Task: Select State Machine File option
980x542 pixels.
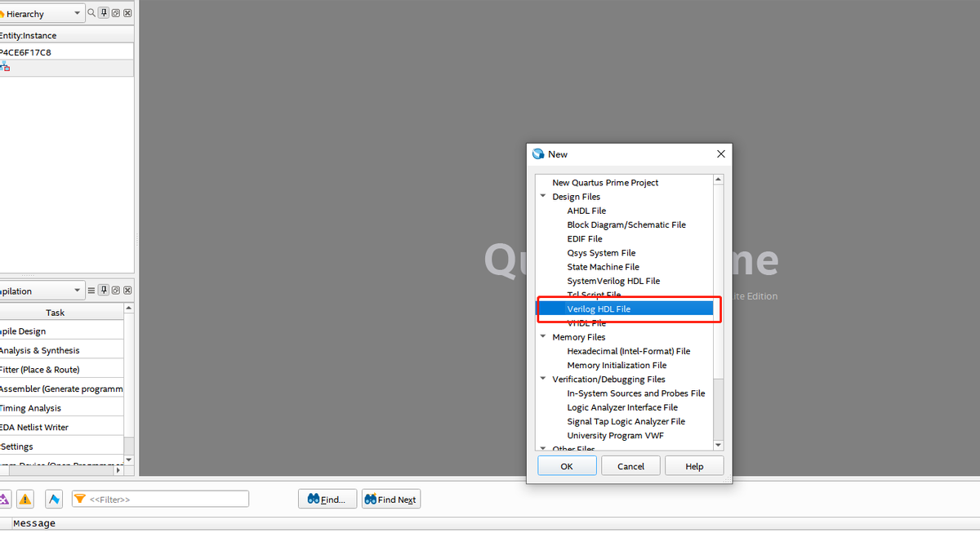Action: 603,267
